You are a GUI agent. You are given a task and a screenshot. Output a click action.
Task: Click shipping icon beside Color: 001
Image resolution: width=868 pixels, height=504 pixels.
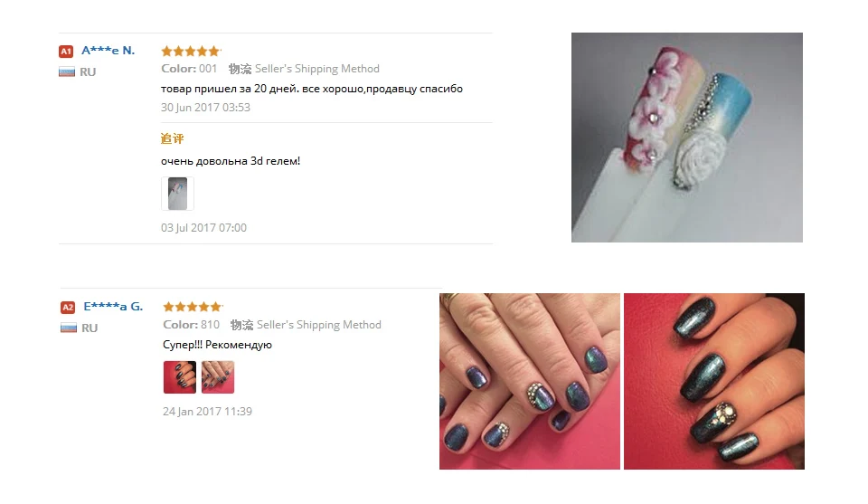(x=240, y=69)
